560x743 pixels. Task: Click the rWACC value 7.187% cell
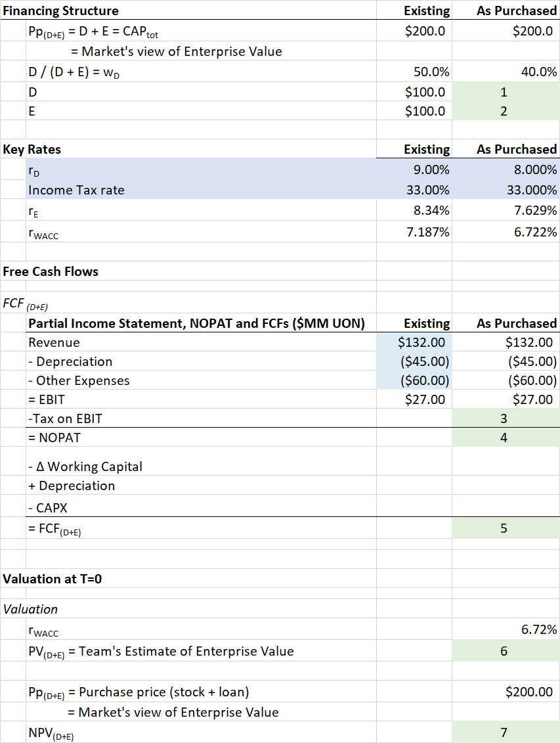point(427,231)
